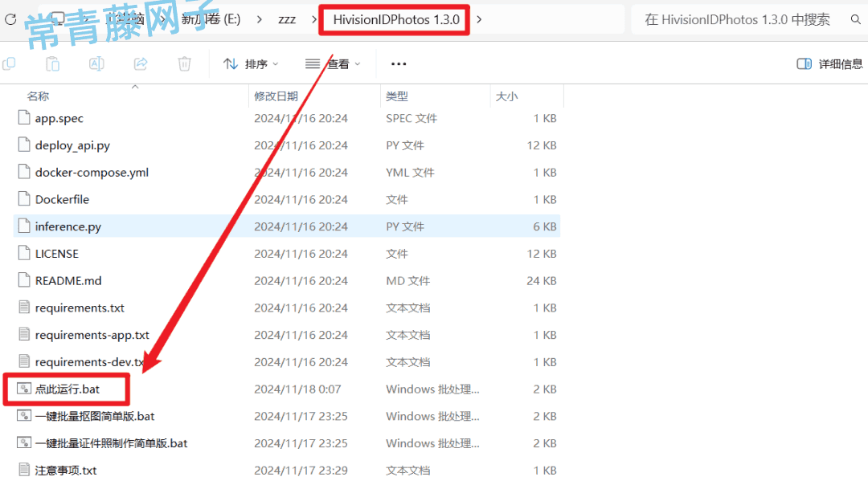Click the text document icon of requirements.txt

tap(24, 307)
